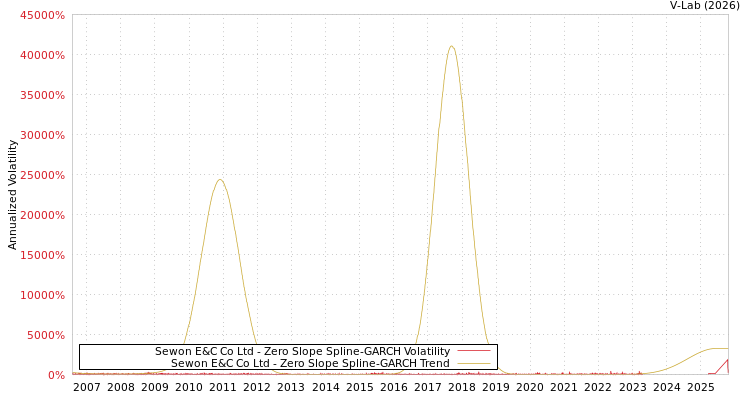Click the 10000% y-axis label
The image size is (750, 400).
[42, 295]
